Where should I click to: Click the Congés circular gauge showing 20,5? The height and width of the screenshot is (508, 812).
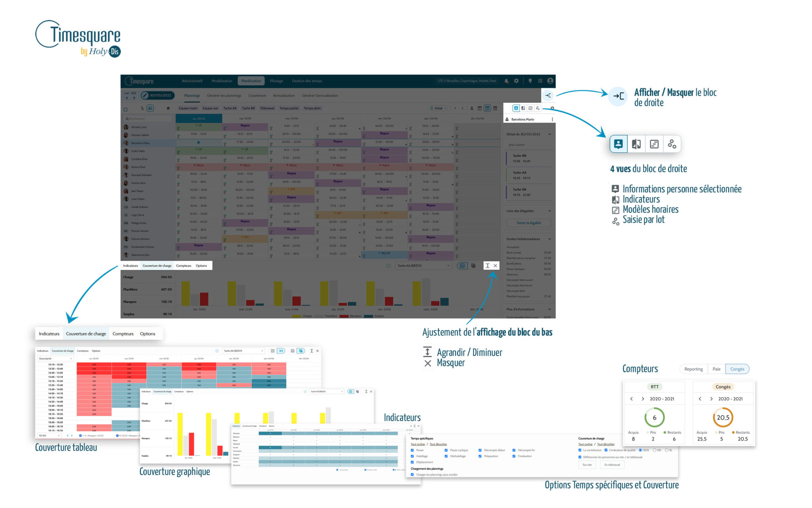point(723,418)
